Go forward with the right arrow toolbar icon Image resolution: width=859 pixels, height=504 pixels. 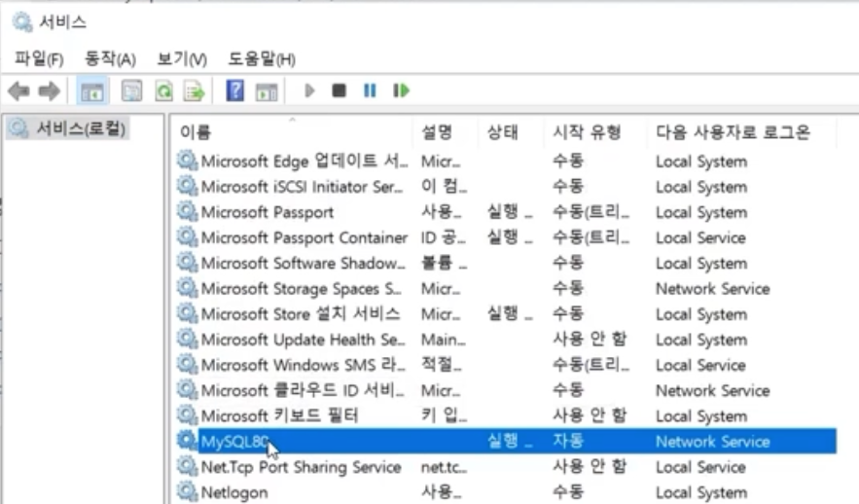coord(50,90)
